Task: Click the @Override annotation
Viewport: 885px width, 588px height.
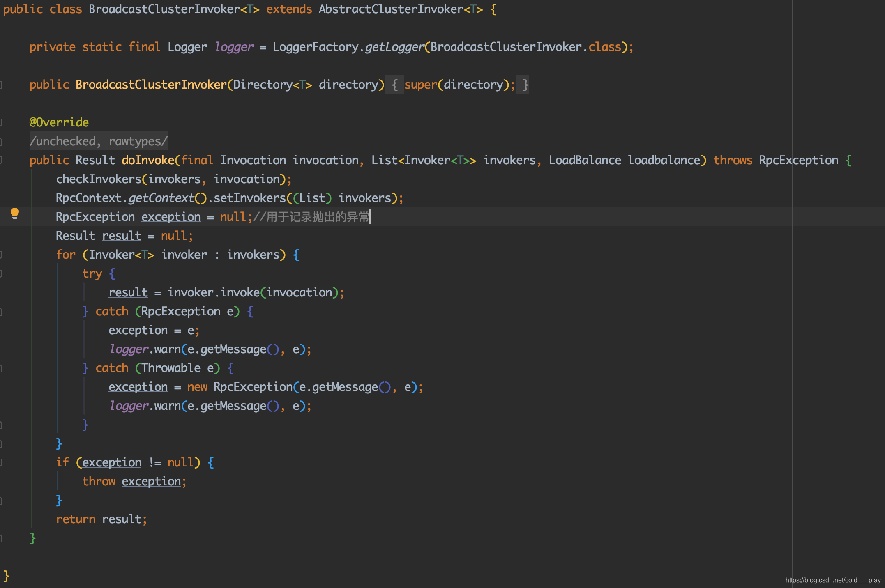Action: (x=59, y=122)
